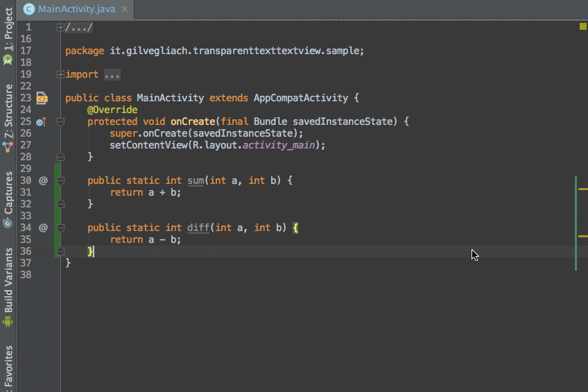The width and height of the screenshot is (588, 392).
Task: Click the setContentView method call
Action: point(148,145)
